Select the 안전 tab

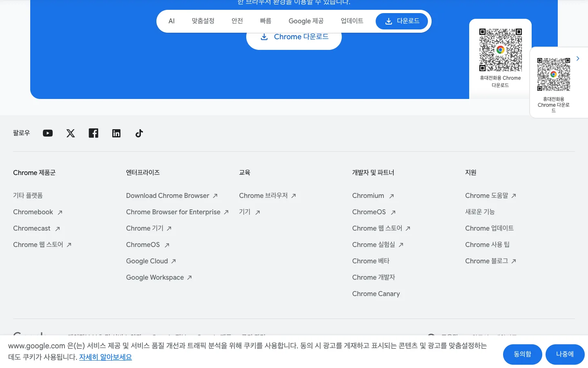[237, 21]
